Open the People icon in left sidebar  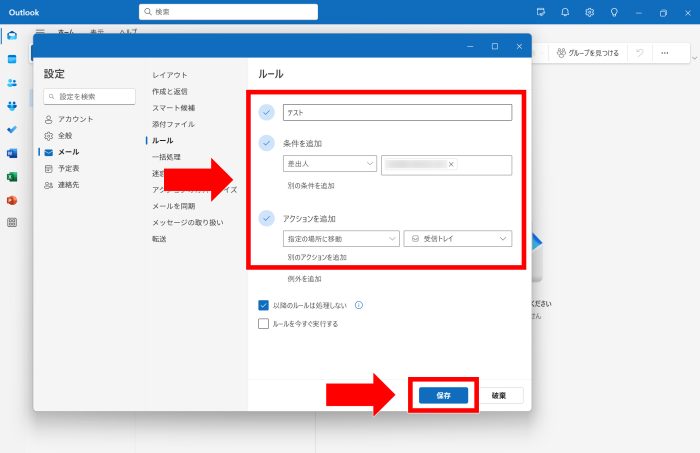(x=12, y=82)
